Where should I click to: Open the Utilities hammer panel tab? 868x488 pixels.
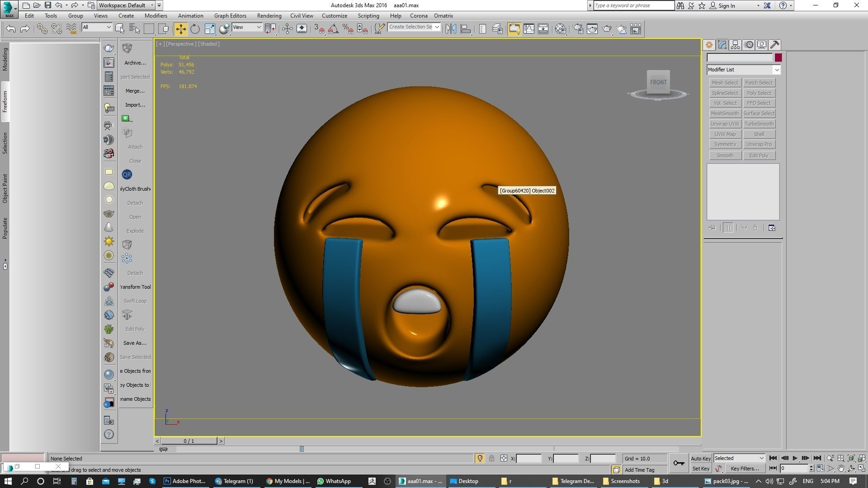coord(775,45)
